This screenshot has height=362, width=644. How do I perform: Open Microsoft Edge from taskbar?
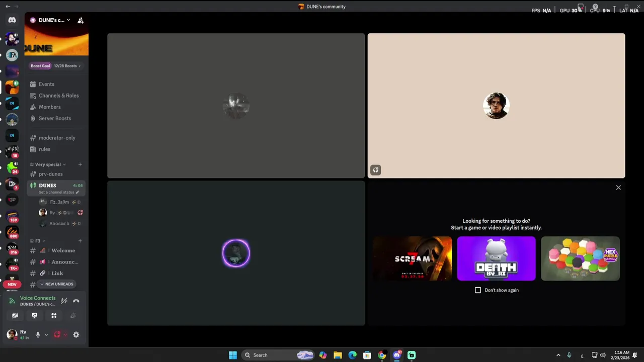(x=353, y=355)
